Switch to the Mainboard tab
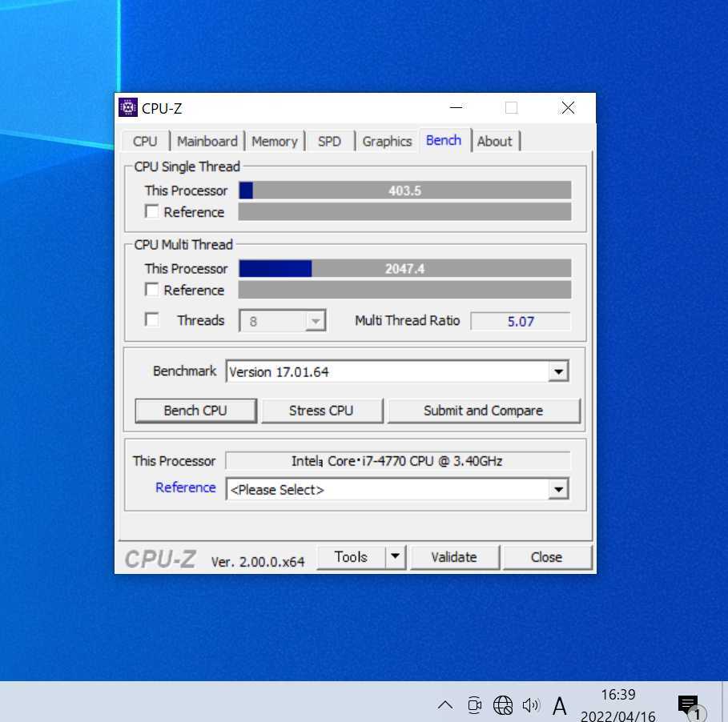The width and height of the screenshot is (728, 722). pyautogui.click(x=207, y=141)
